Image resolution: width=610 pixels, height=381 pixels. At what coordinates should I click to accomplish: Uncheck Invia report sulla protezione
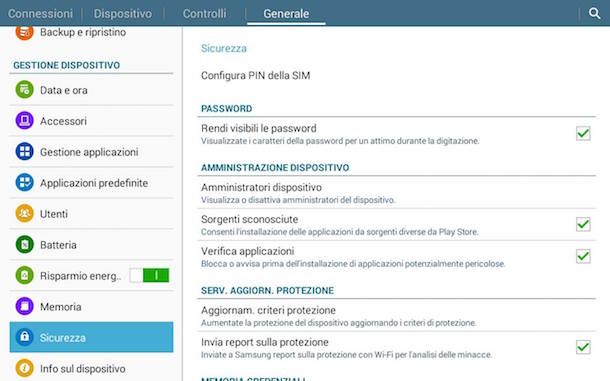pyautogui.click(x=583, y=347)
